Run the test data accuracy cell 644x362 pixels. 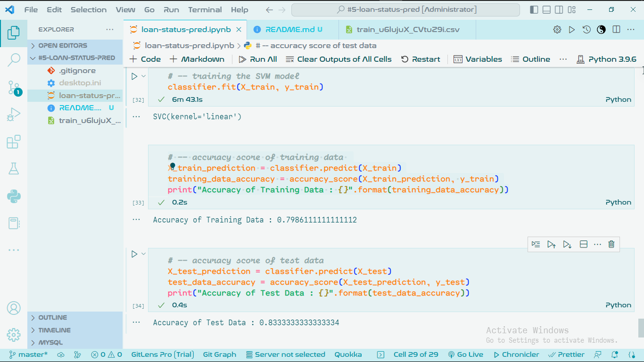(134, 254)
